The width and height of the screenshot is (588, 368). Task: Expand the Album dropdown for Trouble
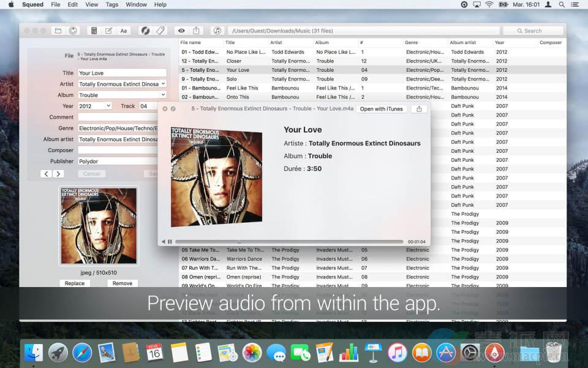(x=162, y=95)
